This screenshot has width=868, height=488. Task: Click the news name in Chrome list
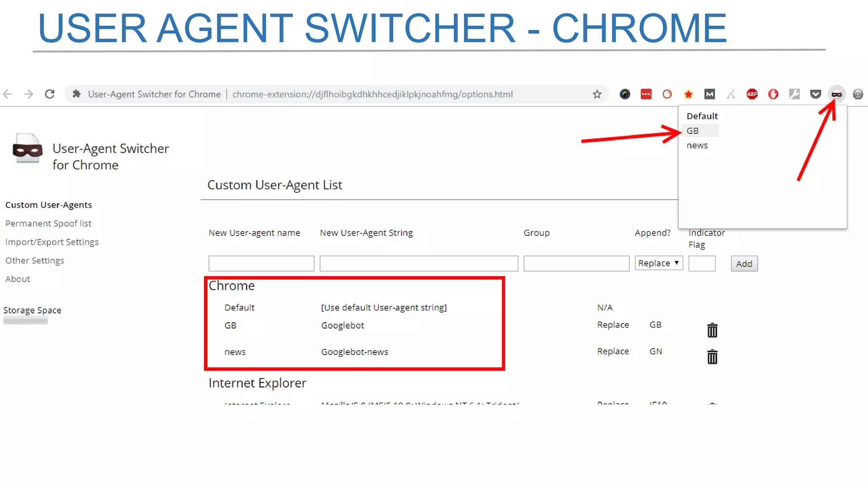pos(235,352)
